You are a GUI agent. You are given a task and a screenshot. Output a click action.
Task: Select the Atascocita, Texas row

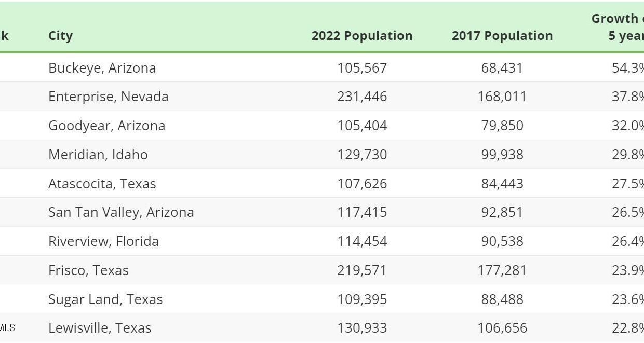click(322, 183)
